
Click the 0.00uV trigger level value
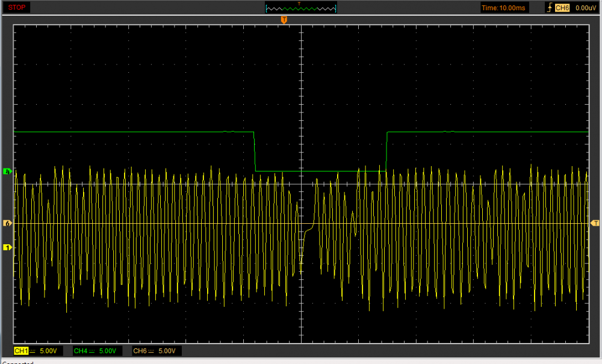585,8
